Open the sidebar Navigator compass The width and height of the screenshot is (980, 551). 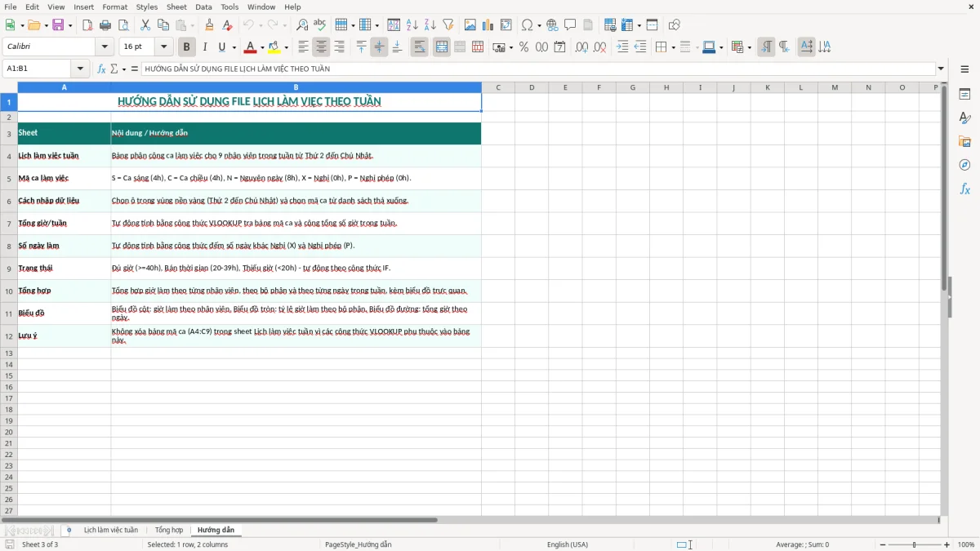pos(964,165)
